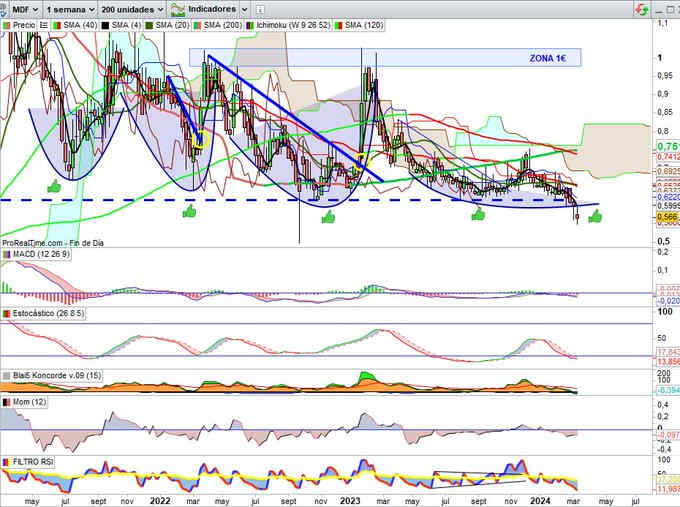The image size is (680, 507).
Task: Click the 2023 label on time axis
Action: point(350,501)
